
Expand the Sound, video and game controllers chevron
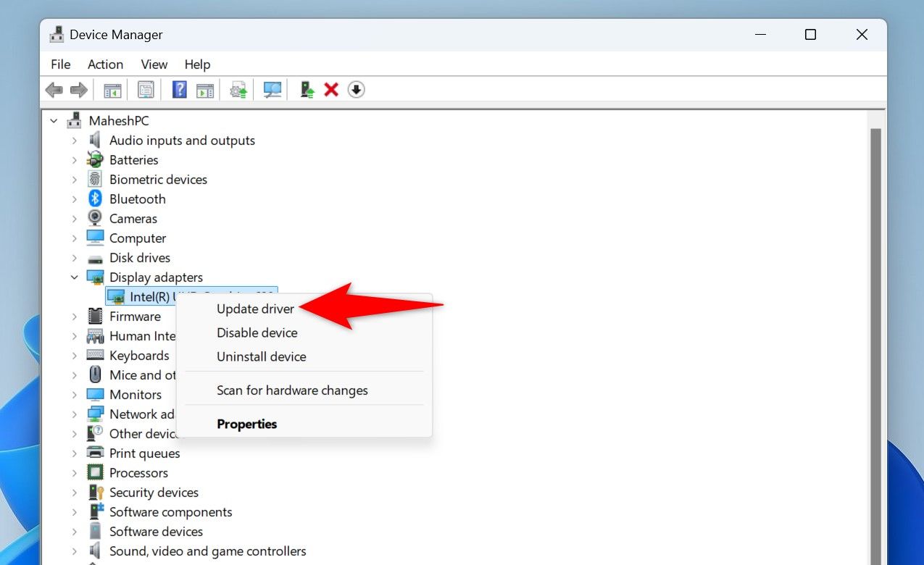coord(74,551)
